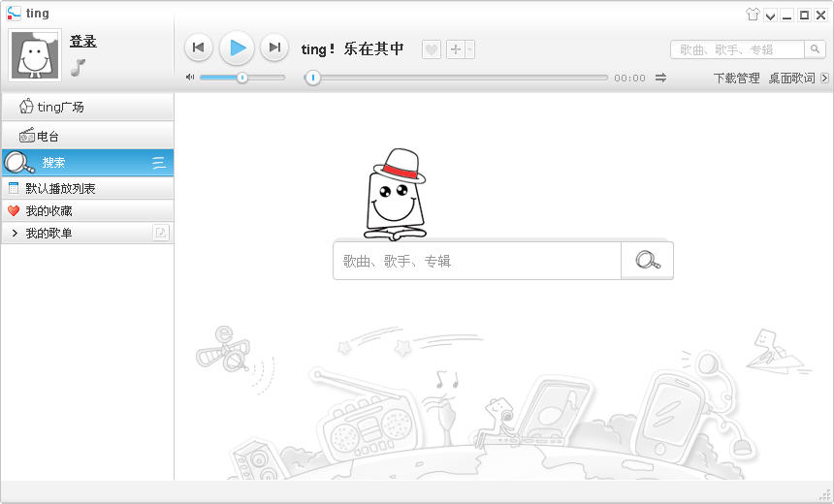Viewport: 834px width, 504px height.
Task: Open skin changer shirt icon
Action: 753,15
